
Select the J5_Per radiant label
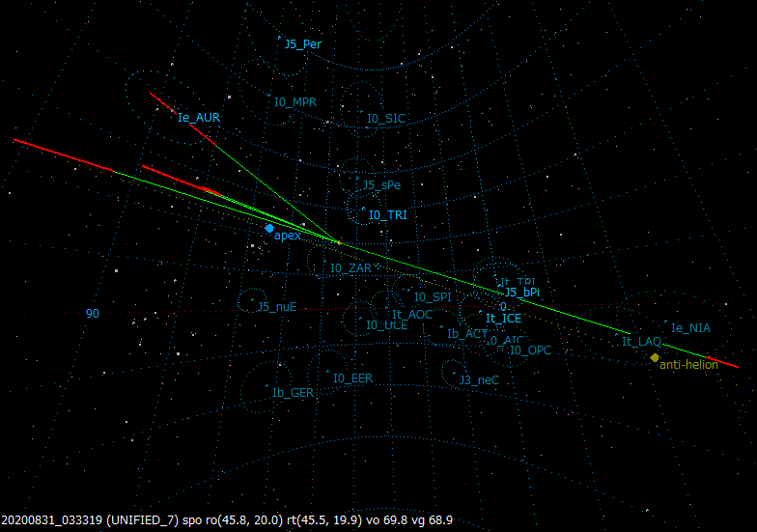click(303, 44)
